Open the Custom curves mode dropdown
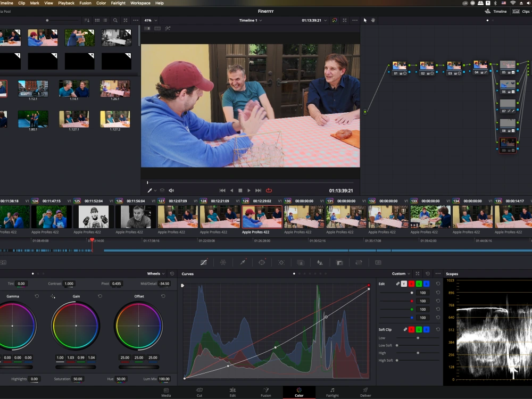 401,273
